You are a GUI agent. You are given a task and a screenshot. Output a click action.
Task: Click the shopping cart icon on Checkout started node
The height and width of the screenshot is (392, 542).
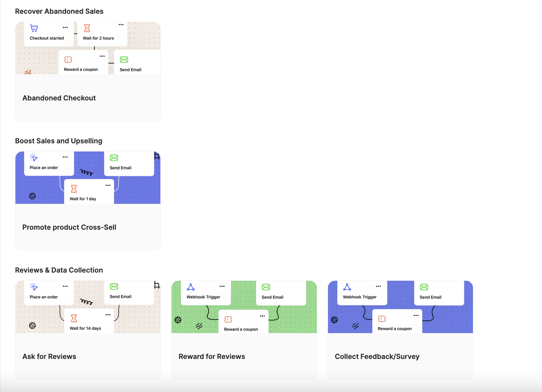[x=34, y=28]
